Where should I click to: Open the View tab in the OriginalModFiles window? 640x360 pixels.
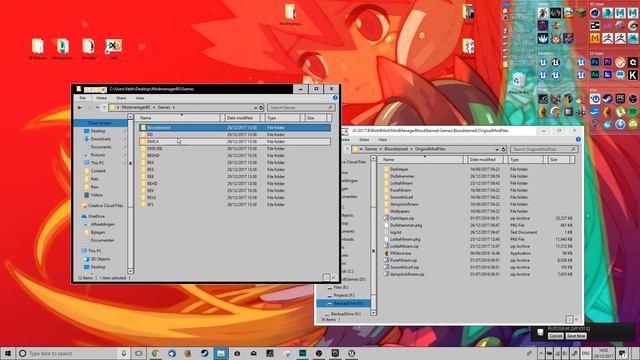point(382,140)
